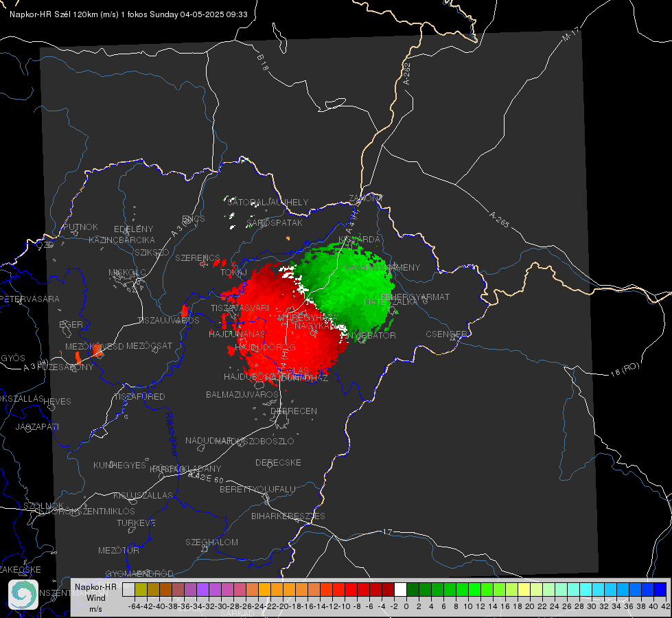672x618 pixels.
Task: Click the 'Napkor-HR Wind m/s' legend label
Action: 95,597
